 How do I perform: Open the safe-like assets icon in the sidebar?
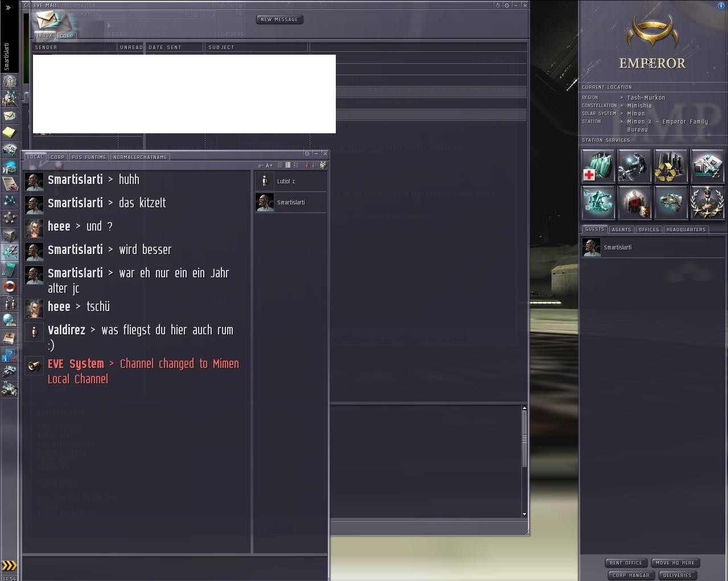[x=9, y=235]
